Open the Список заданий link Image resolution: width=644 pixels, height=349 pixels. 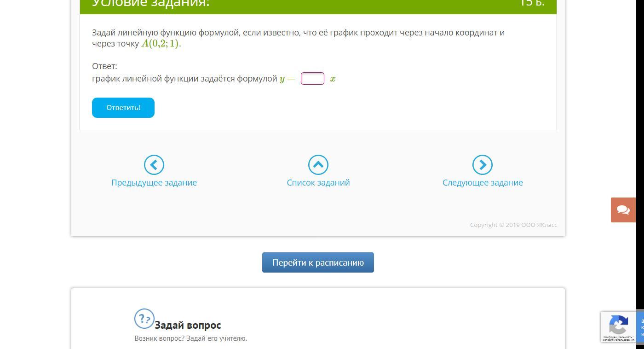[318, 183]
